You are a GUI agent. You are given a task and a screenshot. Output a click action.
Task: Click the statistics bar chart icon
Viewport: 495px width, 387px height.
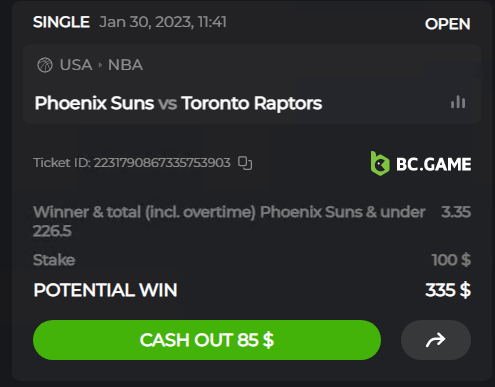(x=458, y=102)
